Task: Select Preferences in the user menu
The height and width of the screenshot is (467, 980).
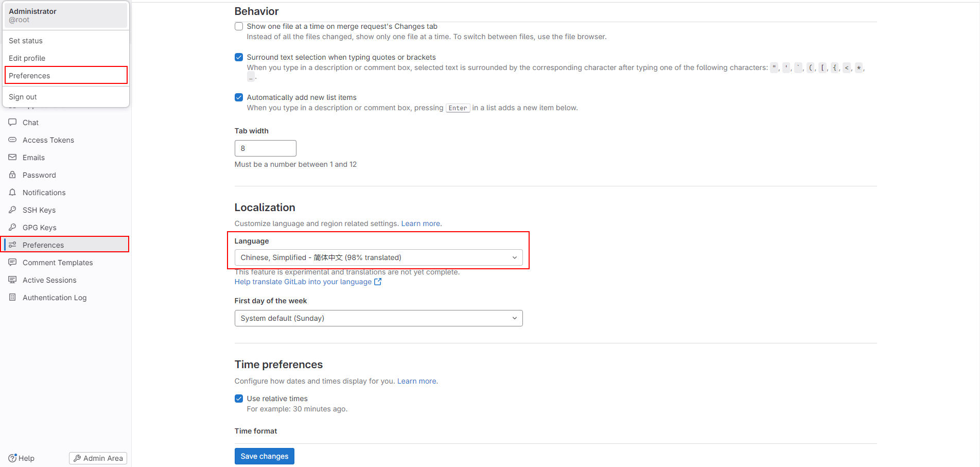Action: pyautogui.click(x=66, y=75)
